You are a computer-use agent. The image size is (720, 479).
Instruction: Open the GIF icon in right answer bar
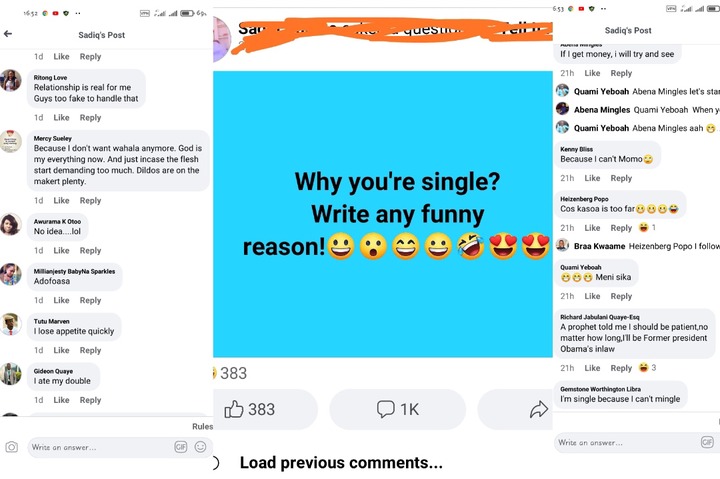click(x=707, y=442)
